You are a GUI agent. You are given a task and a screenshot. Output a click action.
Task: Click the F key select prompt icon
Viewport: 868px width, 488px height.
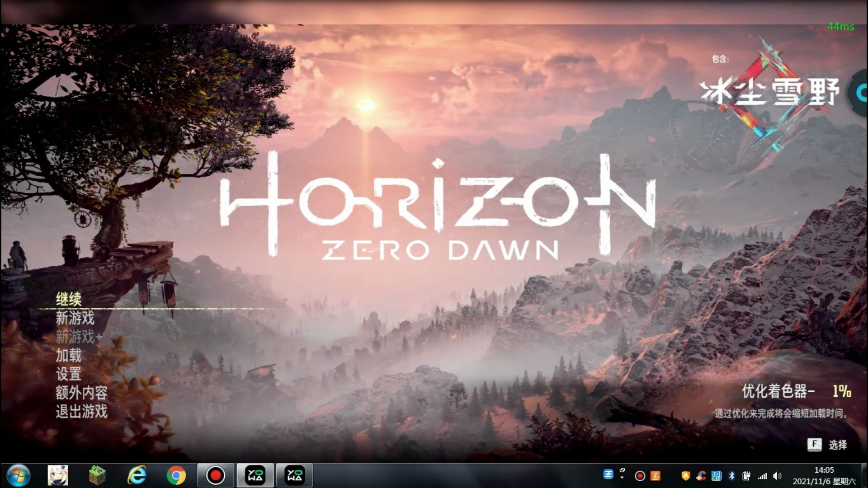[814, 445]
